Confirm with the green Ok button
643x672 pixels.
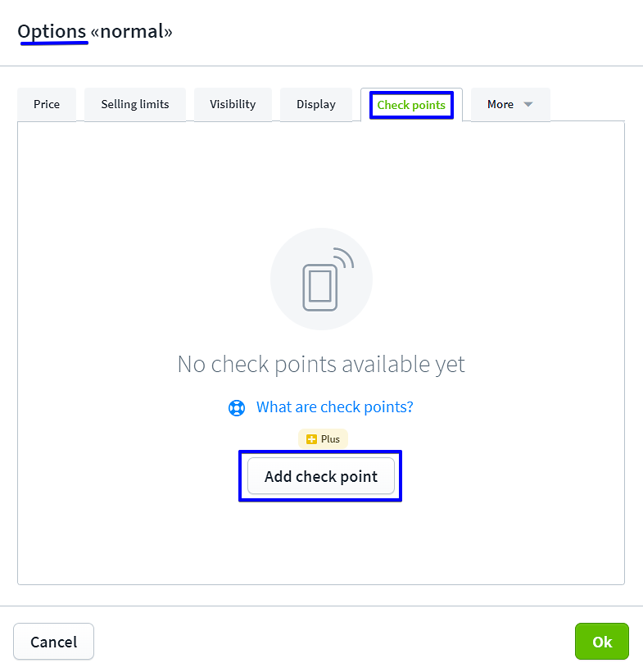602,642
